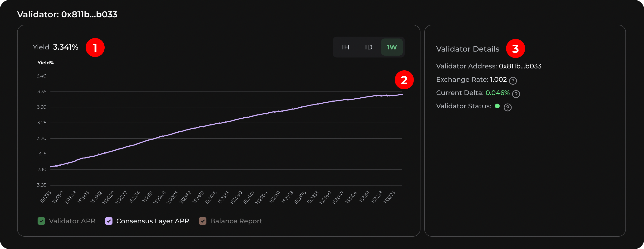Select the 1W time range tab
This screenshot has width=644, height=249.
tap(391, 47)
